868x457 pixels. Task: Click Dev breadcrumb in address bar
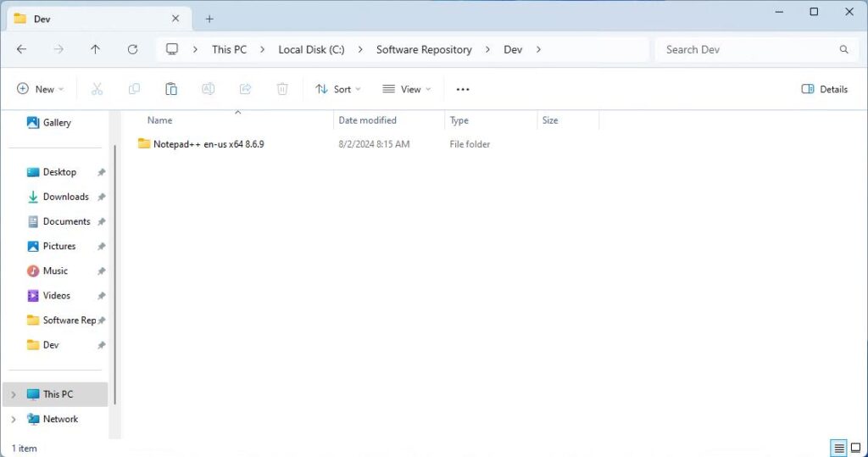513,49
